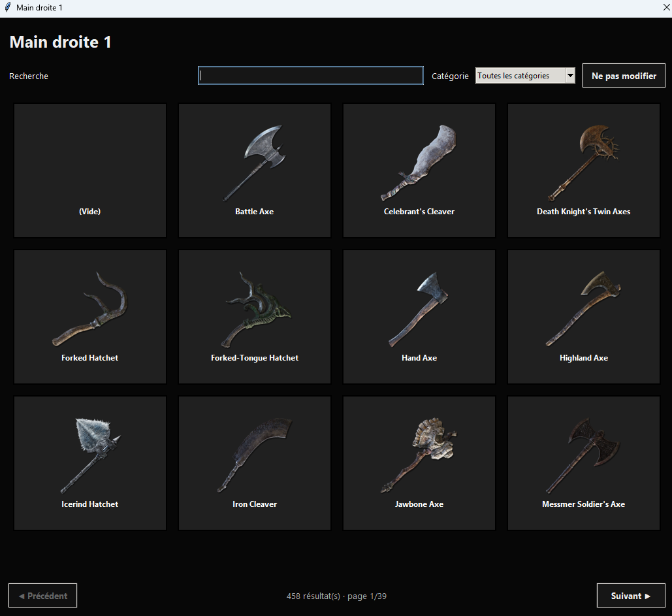
Task: Open the Catégorie dropdown arrow
Action: coord(570,76)
